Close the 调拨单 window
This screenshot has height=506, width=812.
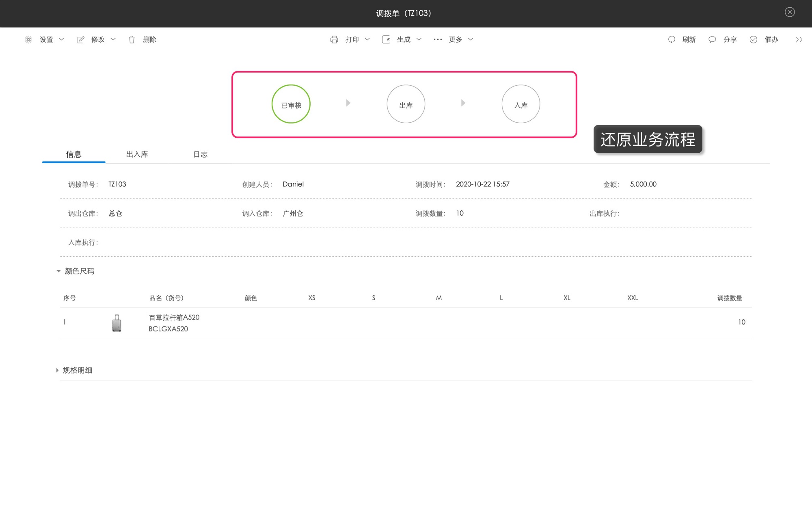(x=790, y=12)
